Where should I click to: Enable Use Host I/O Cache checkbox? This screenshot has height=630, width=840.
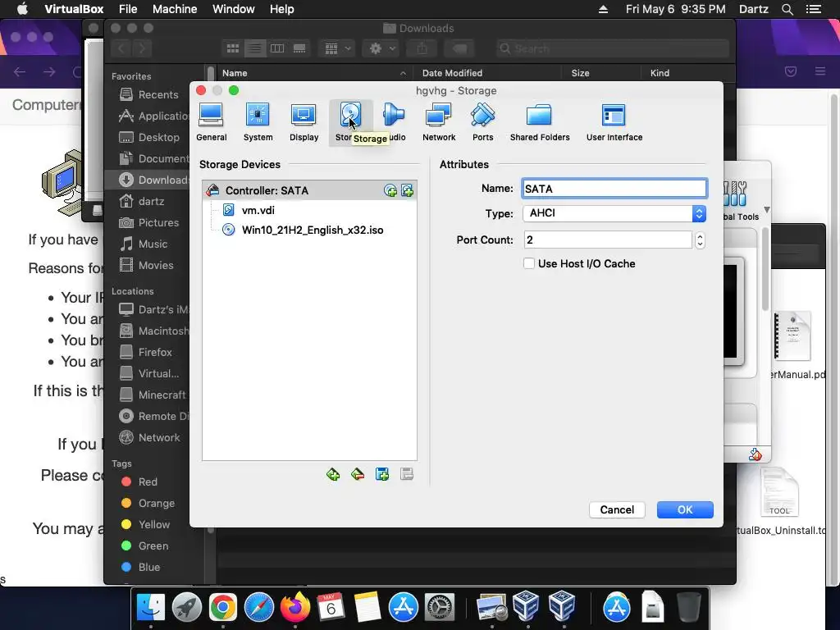(x=529, y=263)
